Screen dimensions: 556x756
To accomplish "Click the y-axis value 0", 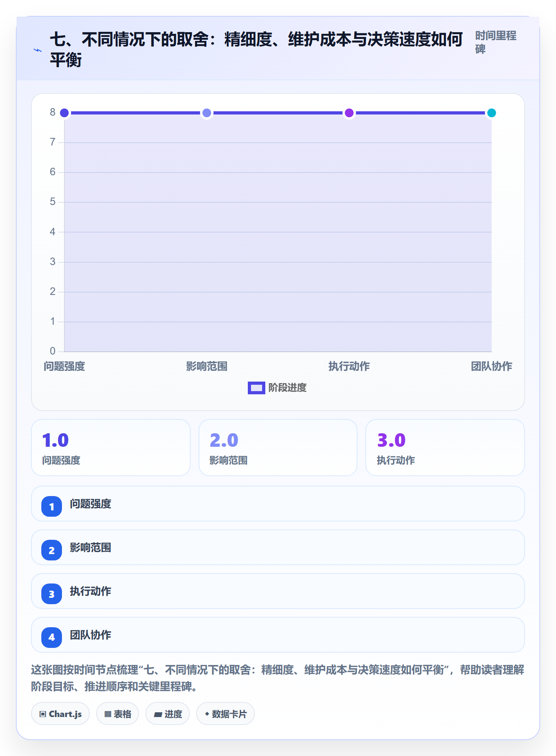I will [52, 351].
